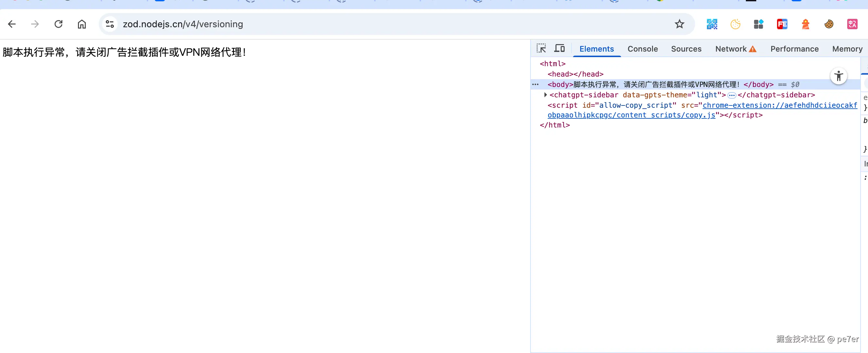Image resolution: width=868 pixels, height=353 pixels.
Task: Click the floating accessibility button
Action: coord(838,76)
